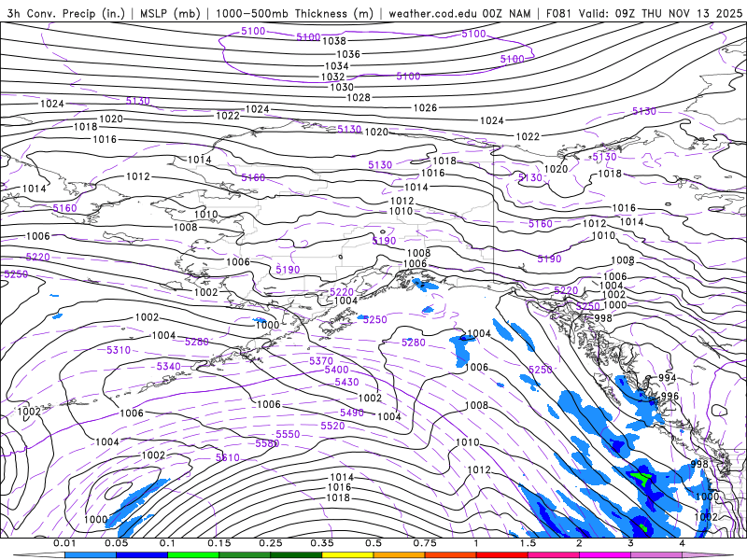Click the '0.15' legend value
Viewport: 747px width, 560px height.
(218, 543)
